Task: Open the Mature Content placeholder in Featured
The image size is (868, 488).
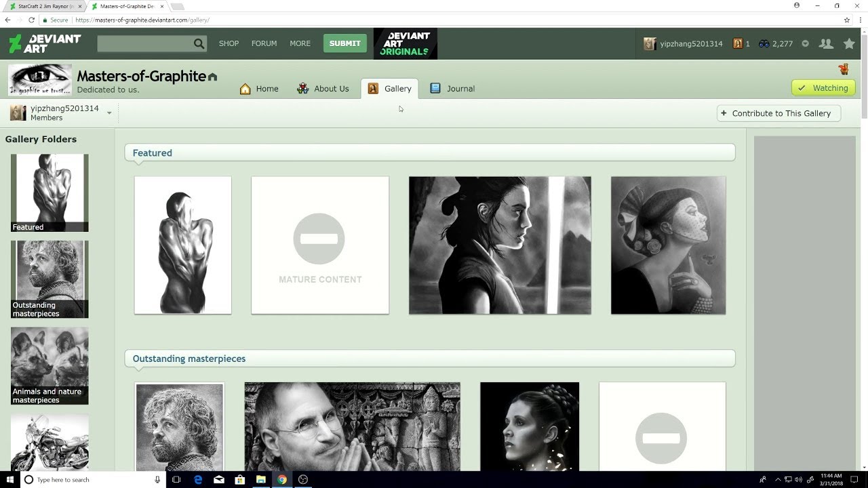Action: pos(320,245)
